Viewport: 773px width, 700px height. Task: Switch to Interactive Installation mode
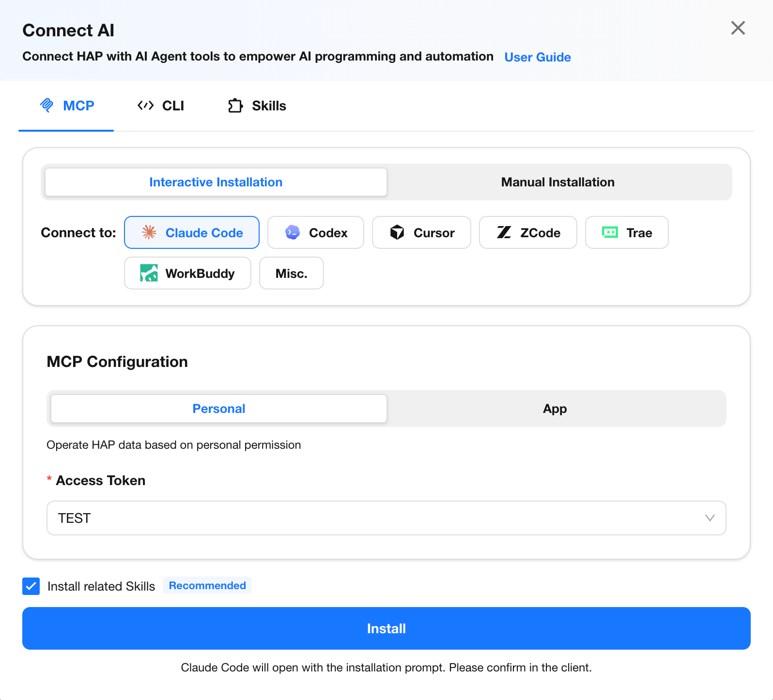point(216,182)
